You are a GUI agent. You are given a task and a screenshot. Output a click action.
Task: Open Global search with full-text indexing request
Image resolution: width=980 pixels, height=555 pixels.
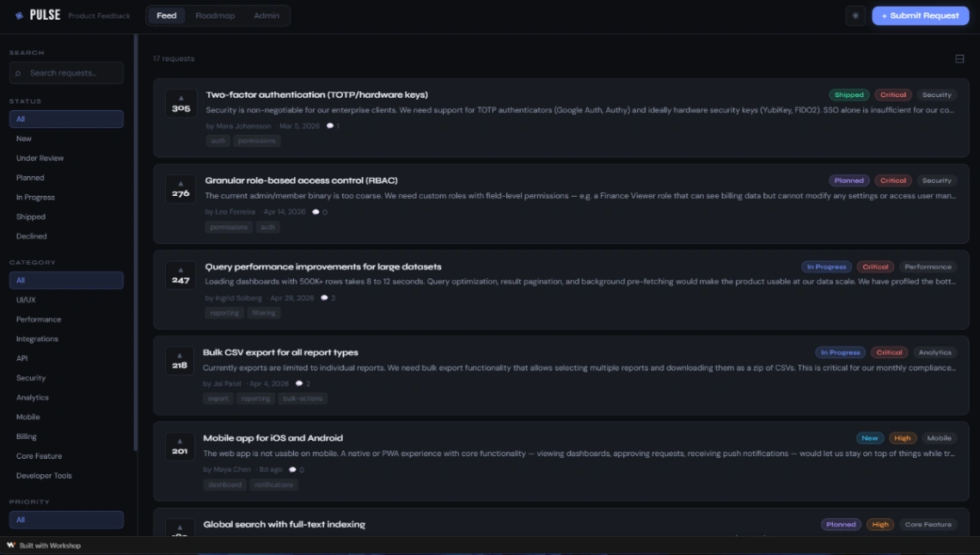click(285, 524)
